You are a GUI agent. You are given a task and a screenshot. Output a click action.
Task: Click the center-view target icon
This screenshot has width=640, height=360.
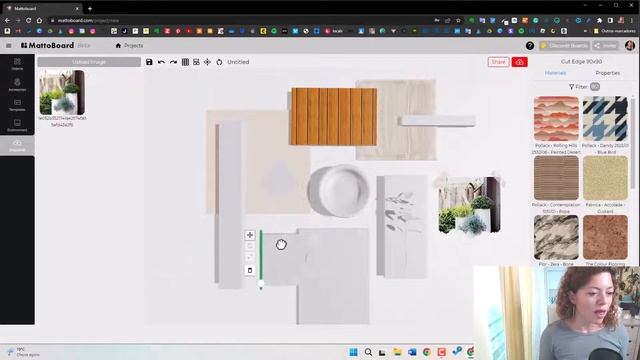[207, 62]
